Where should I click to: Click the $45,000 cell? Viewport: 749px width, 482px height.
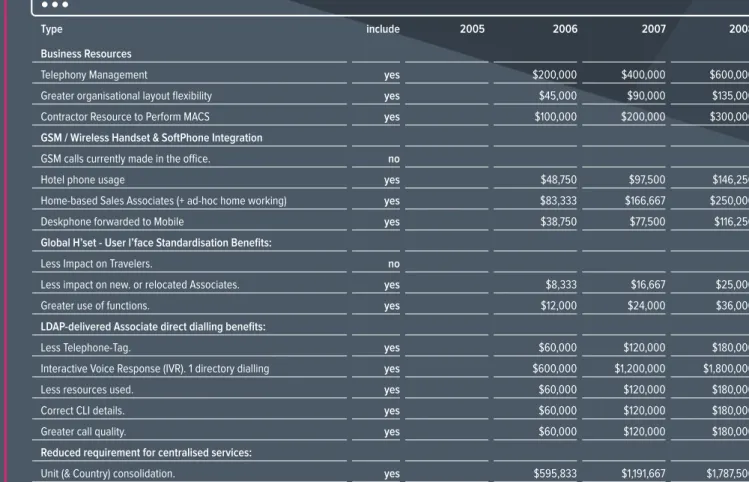click(x=557, y=96)
